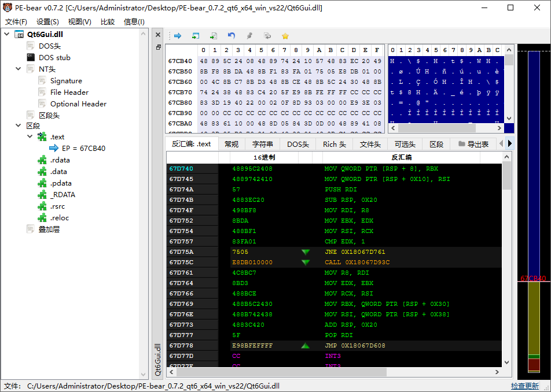Collapse the NT头 tree node

click(19, 69)
